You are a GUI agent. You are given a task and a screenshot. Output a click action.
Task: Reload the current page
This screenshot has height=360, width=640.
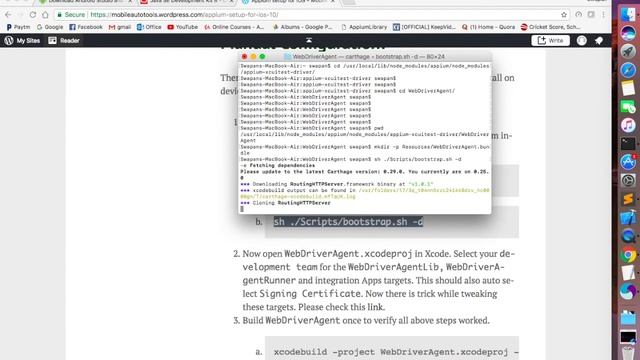click(33, 15)
